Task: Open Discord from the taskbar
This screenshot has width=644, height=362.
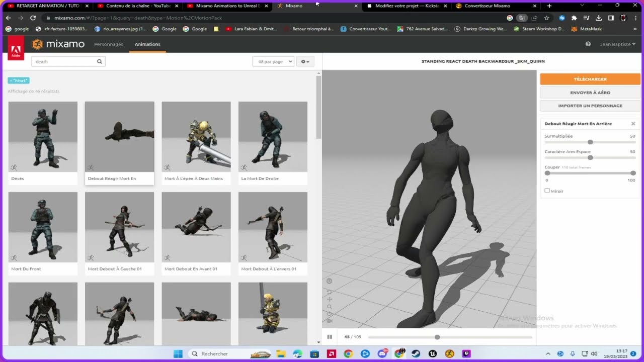Action: [382, 353]
